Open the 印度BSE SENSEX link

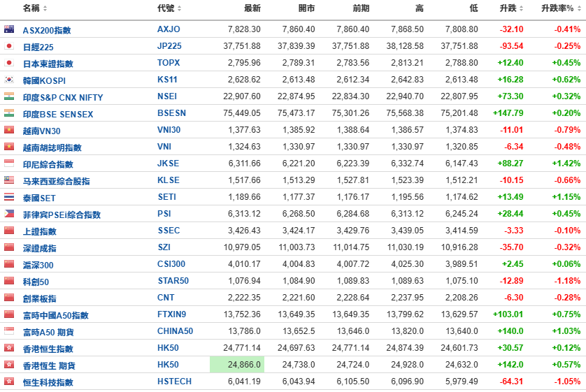(58, 114)
